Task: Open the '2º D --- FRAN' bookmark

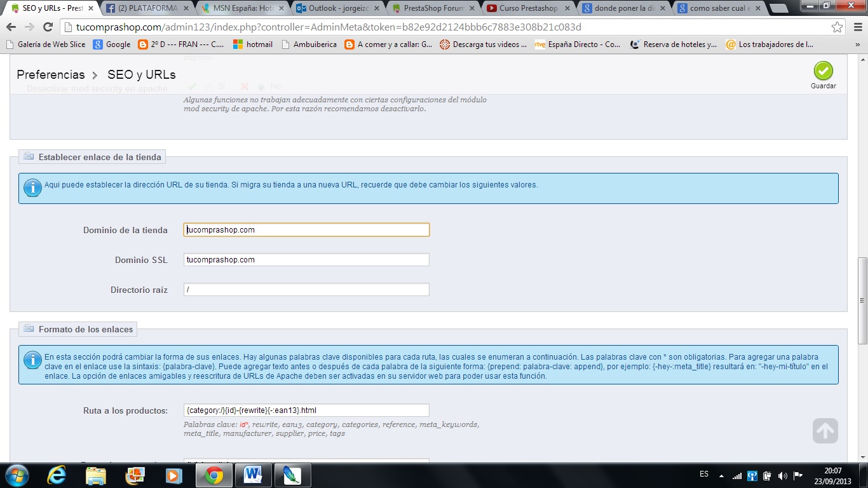Action: pyautogui.click(x=180, y=44)
